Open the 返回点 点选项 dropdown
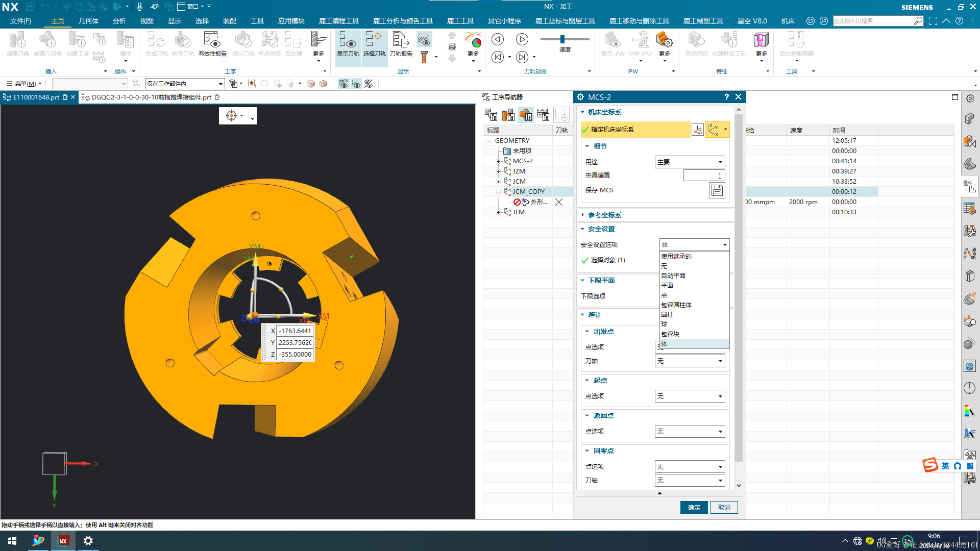Screen dimensions: 980x551 690,432
